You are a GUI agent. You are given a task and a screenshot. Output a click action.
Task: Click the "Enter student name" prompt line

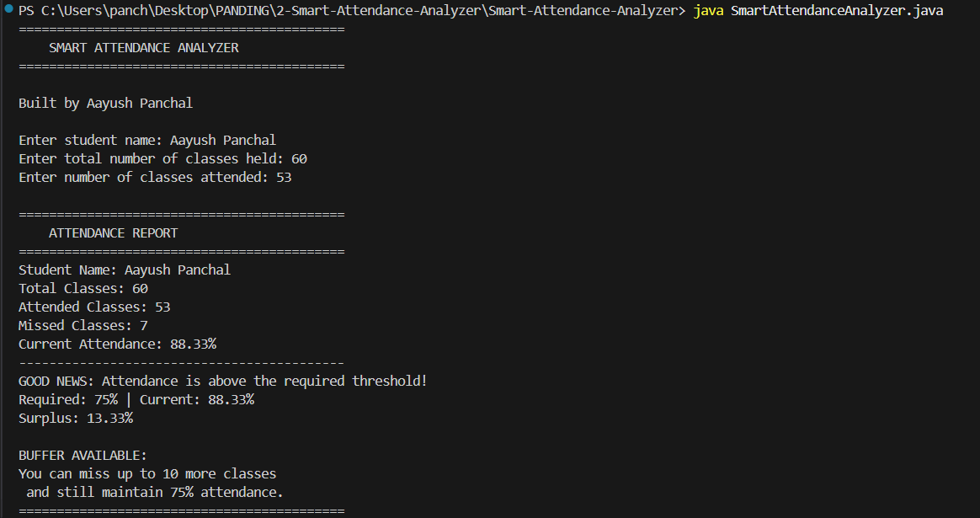tap(147, 141)
